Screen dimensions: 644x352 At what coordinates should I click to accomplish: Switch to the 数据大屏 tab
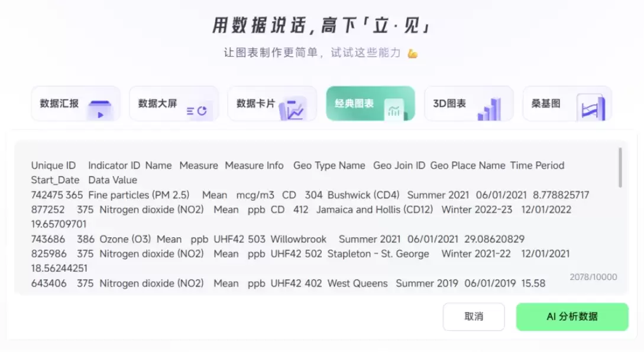pyautogui.click(x=174, y=103)
